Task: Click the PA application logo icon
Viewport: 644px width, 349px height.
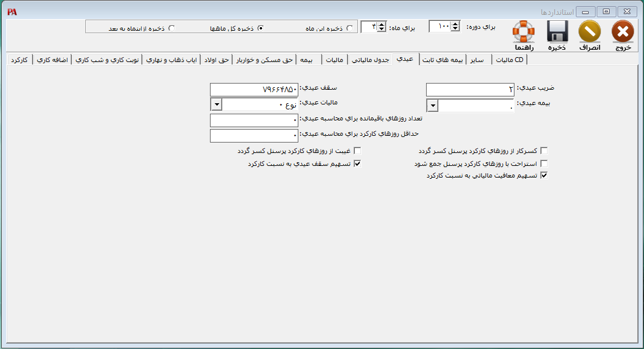Action: click(12, 12)
